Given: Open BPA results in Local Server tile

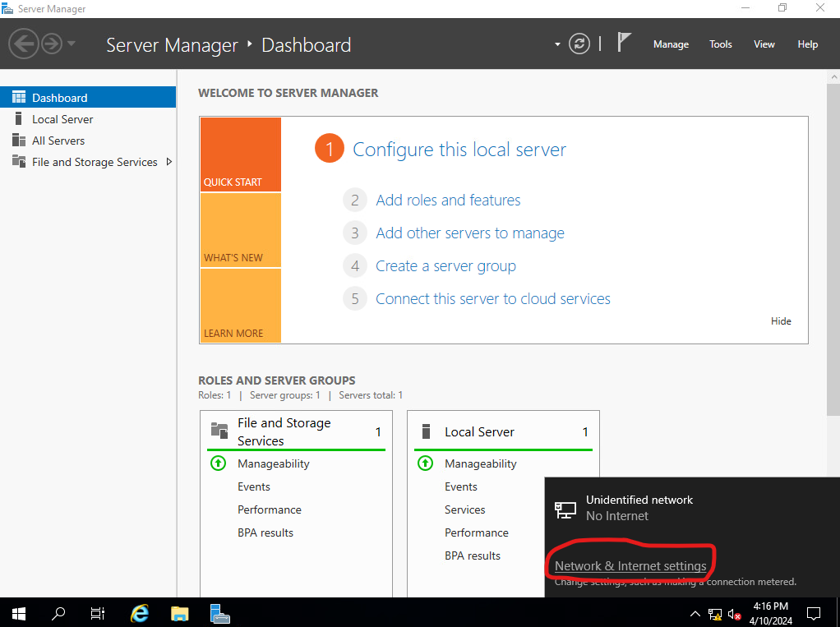Looking at the screenshot, I should coord(473,556).
